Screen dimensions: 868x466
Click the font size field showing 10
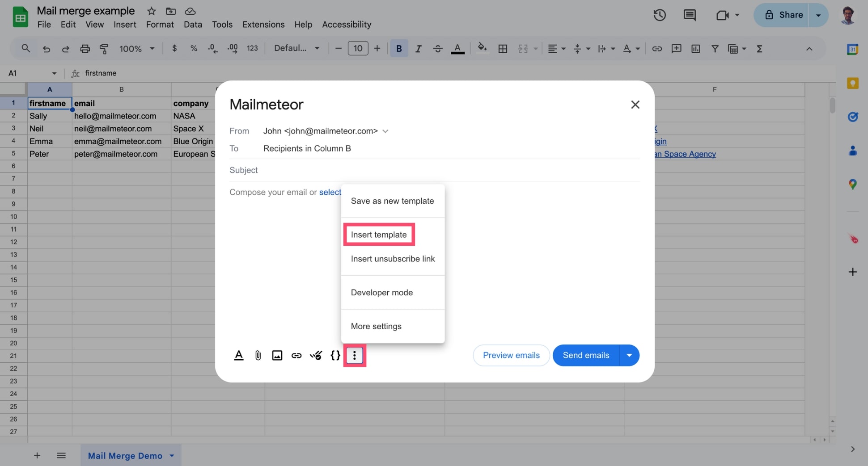[358, 48]
